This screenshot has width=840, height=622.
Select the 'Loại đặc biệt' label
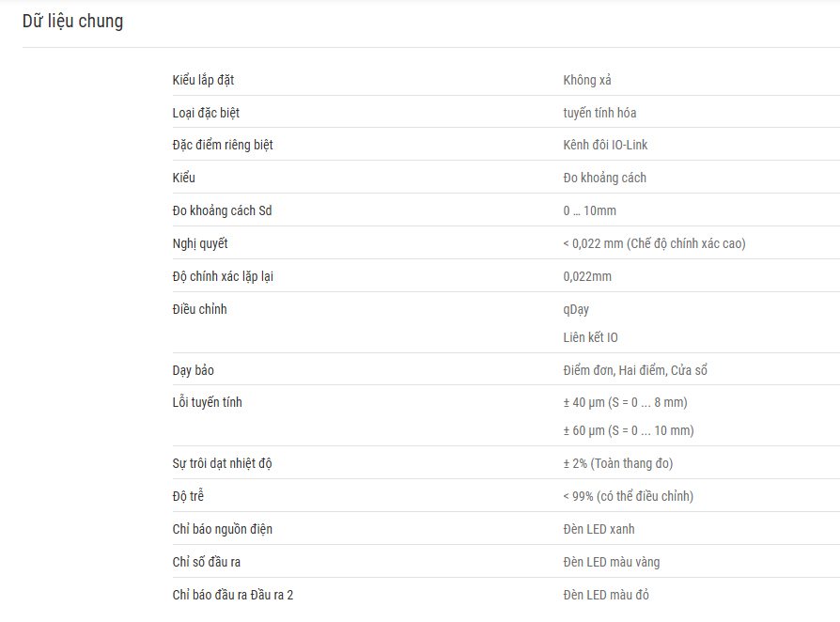206,113
